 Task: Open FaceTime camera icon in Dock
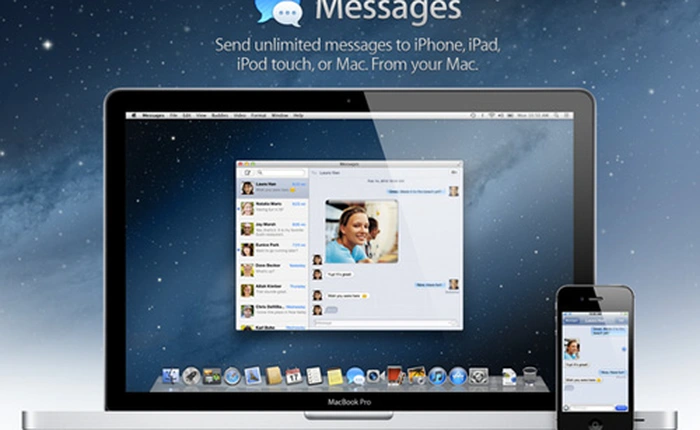375,376
